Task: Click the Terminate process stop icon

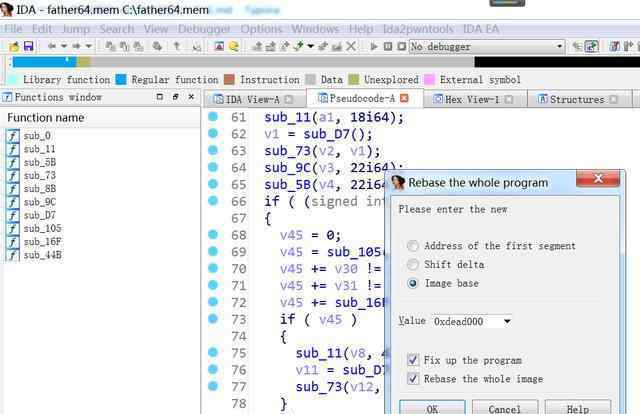Action: 399,46
